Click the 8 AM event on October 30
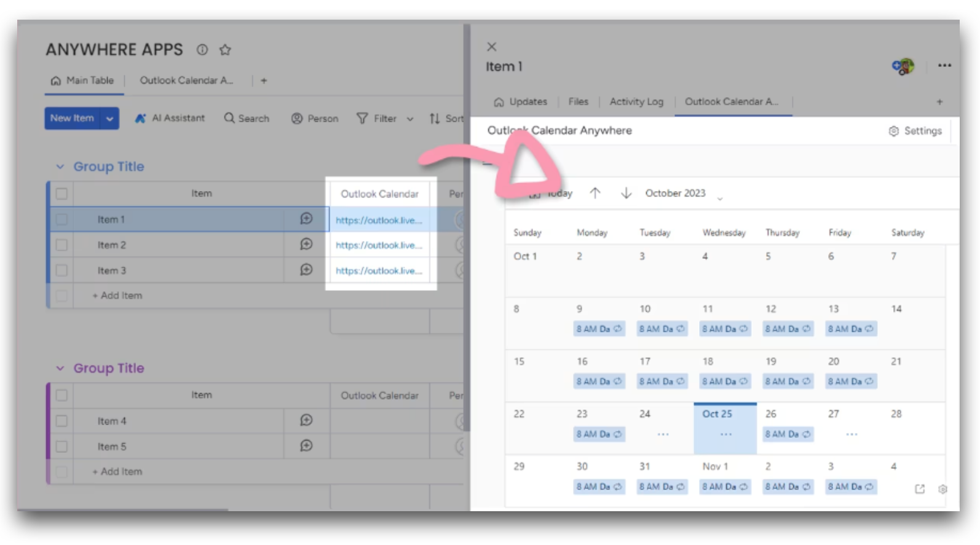This screenshot has width=980, height=545. 599,487
